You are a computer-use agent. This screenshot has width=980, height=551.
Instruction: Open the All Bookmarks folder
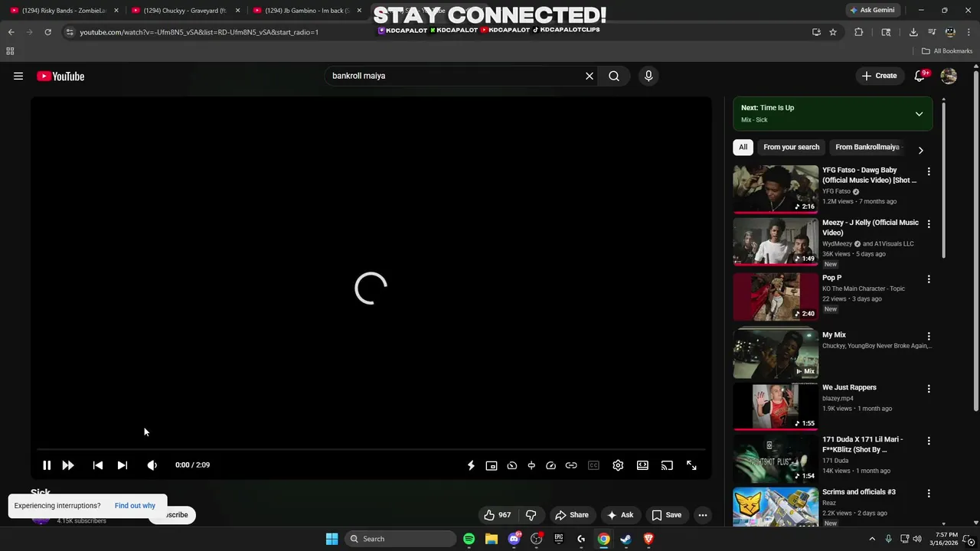point(947,51)
